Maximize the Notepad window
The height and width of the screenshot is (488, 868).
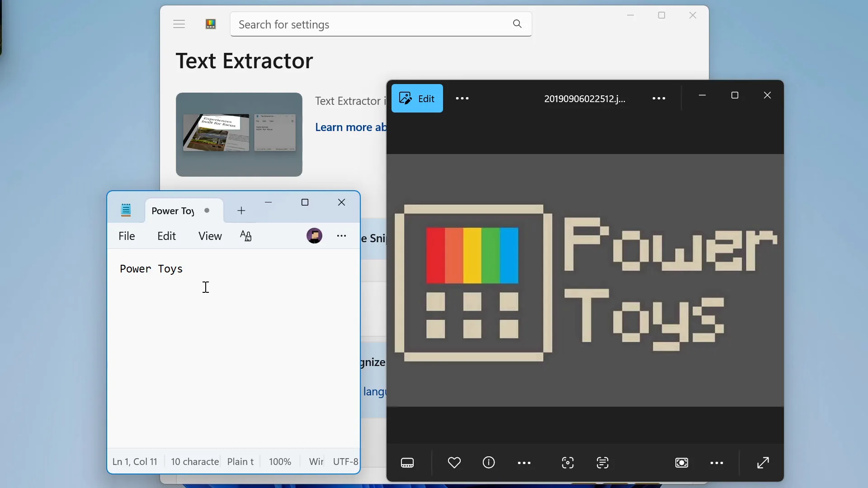tap(305, 202)
